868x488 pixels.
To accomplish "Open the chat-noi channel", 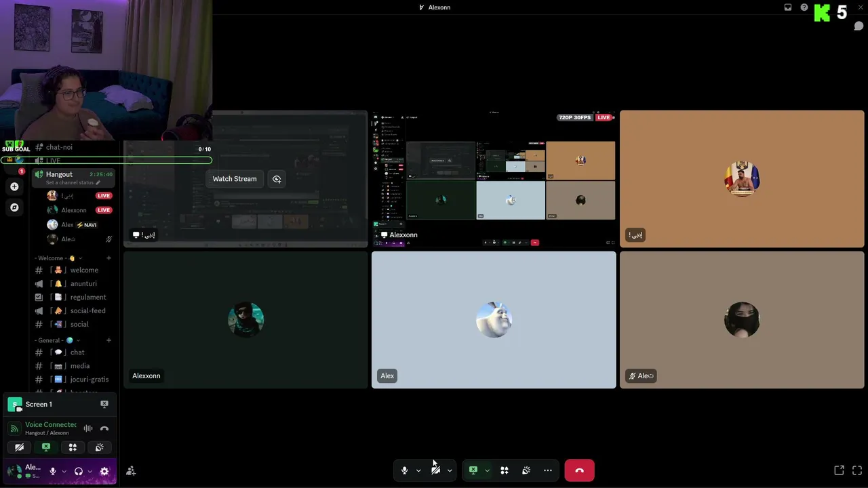I will (73, 147).
